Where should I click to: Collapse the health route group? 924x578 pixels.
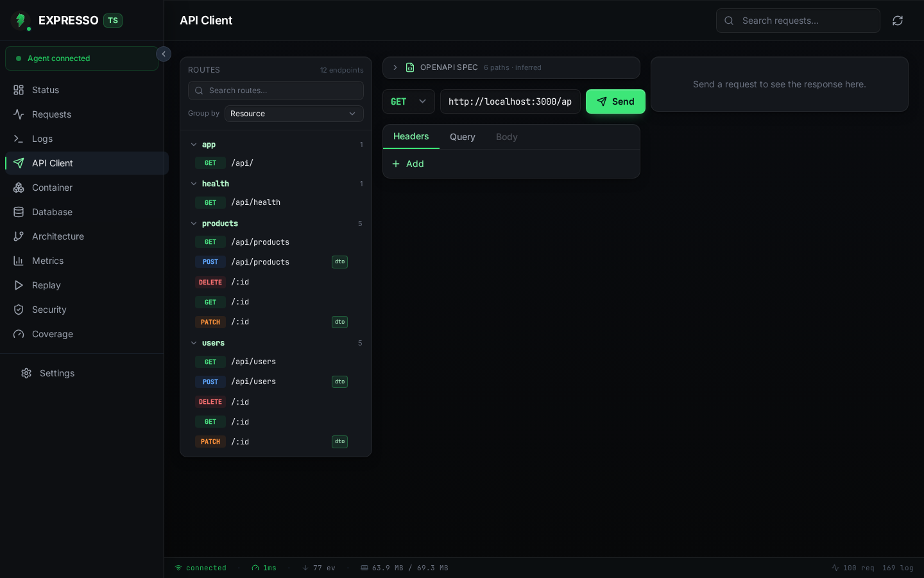point(276,184)
